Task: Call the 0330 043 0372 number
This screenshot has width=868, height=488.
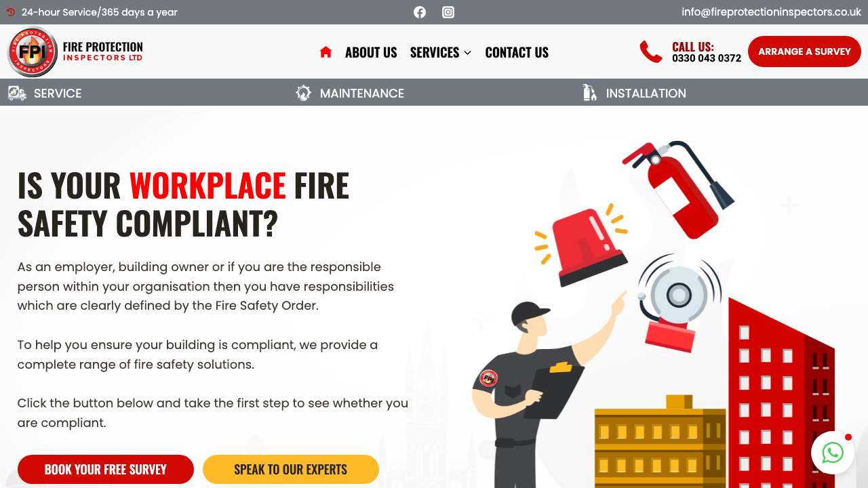Action: 707,58
